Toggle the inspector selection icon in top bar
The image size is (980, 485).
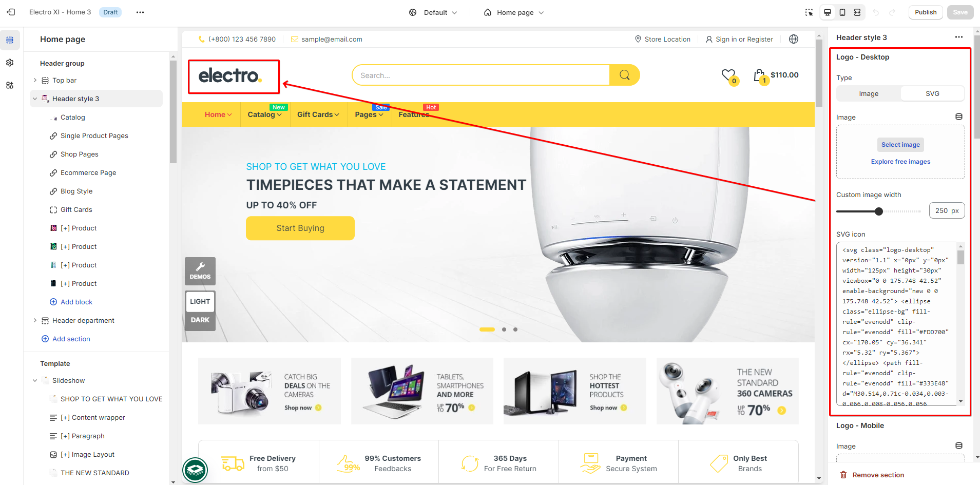809,12
